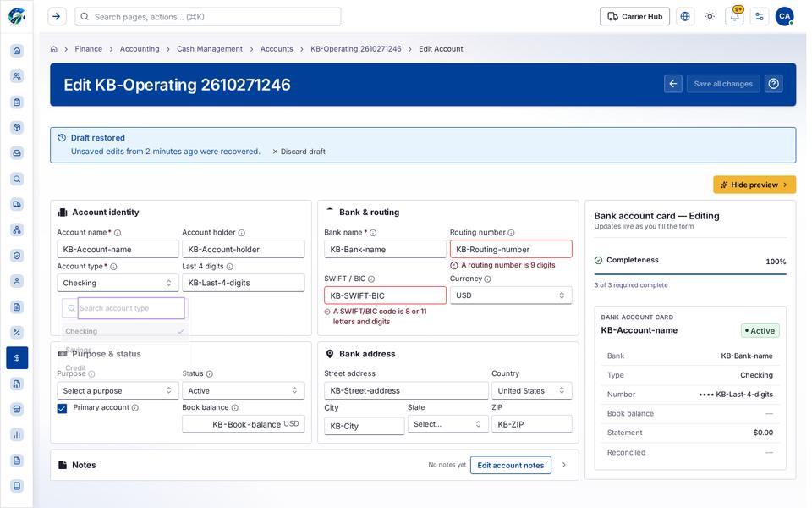Click the globe language icon
Viewport: 812px width, 508px height.
tap(684, 17)
